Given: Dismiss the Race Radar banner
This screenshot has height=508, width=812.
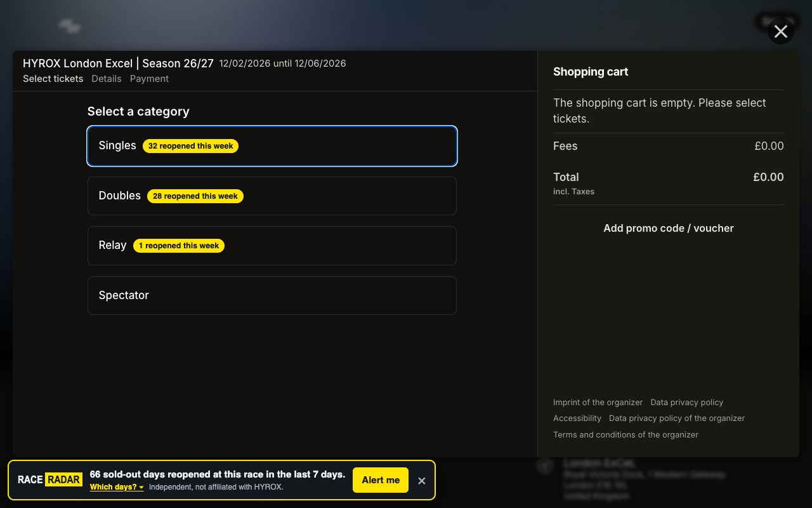Looking at the screenshot, I should 422,481.
